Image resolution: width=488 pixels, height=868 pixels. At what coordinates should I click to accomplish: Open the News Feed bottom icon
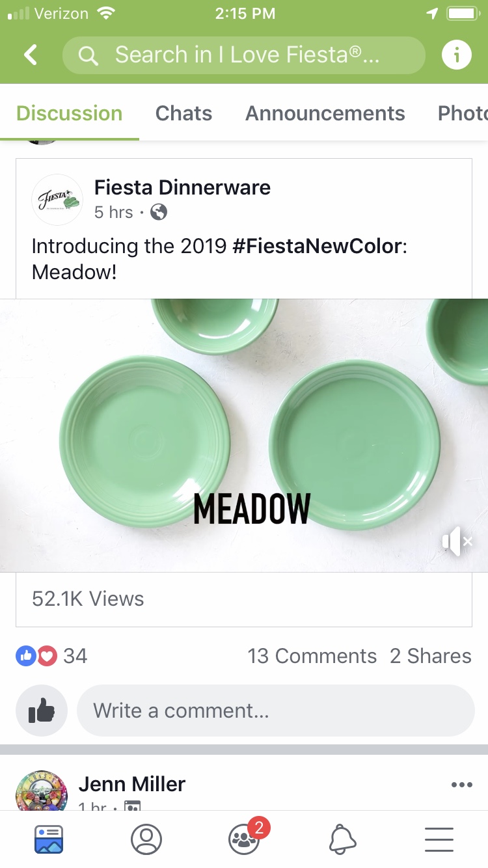pos(49,839)
